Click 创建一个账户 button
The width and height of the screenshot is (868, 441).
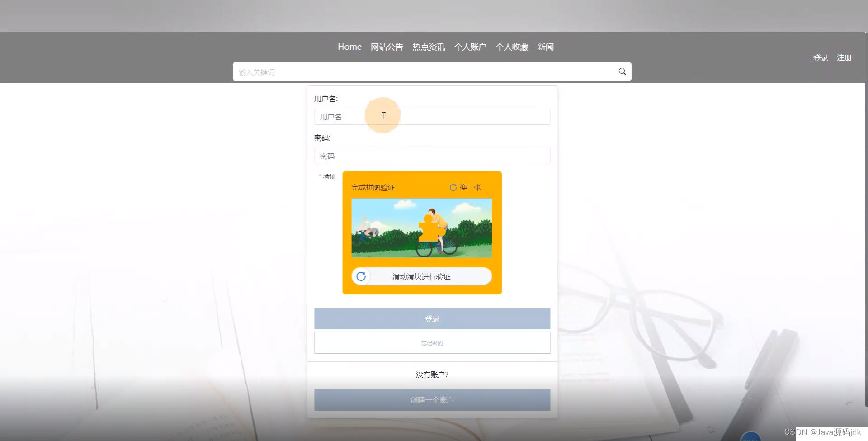(x=432, y=400)
